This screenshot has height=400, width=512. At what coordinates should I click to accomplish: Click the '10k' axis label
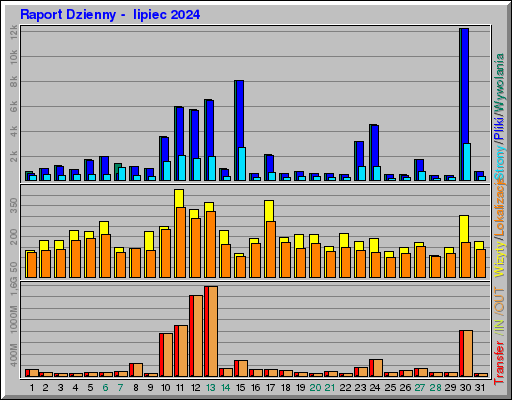pos(13,57)
